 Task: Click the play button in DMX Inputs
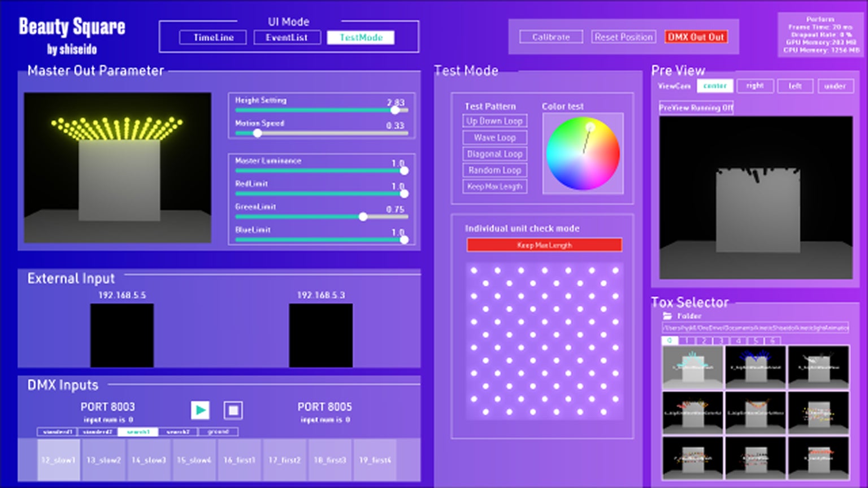(200, 410)
